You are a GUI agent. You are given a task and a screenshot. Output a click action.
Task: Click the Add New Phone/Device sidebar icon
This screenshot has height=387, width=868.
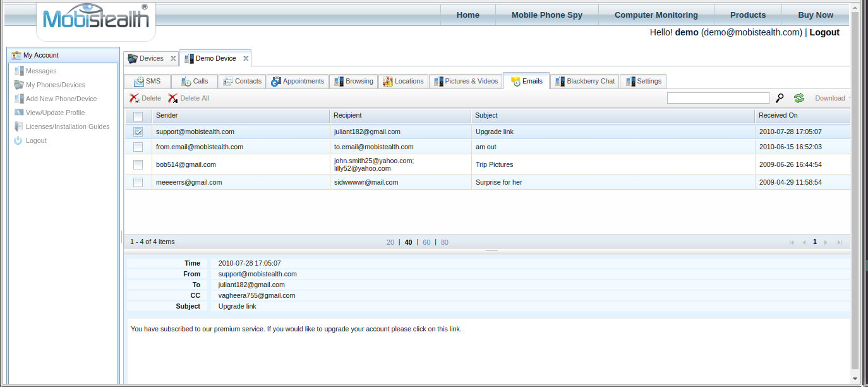[19, 99]
